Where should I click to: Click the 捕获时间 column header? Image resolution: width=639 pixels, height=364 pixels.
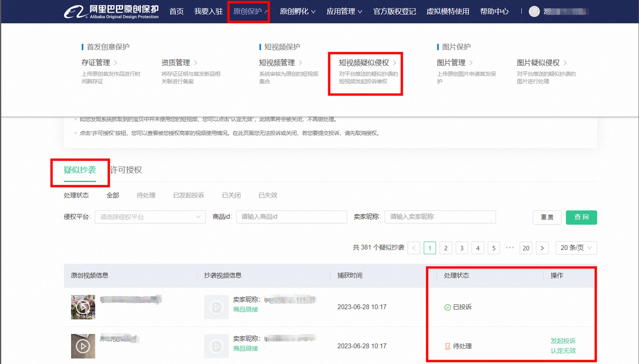pos(350,276)
